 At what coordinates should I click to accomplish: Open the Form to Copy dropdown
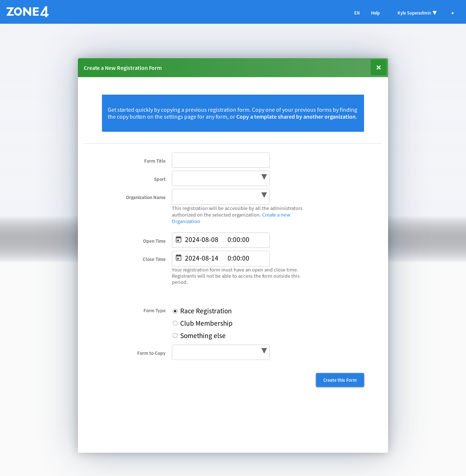[221, 352]
